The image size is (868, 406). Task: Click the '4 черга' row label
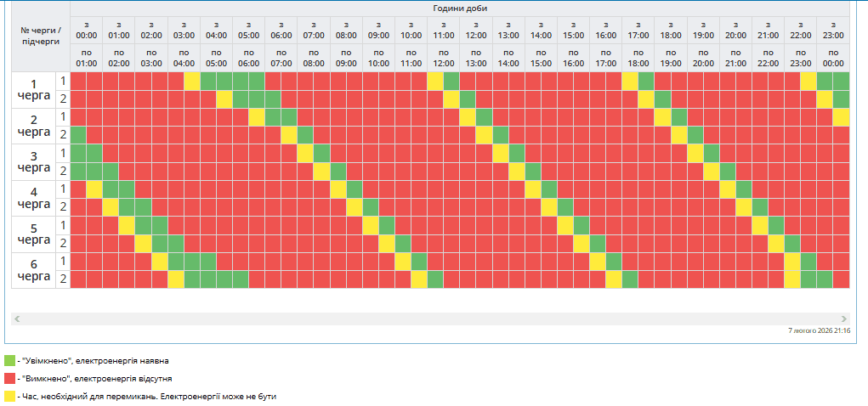click(33, 198)
